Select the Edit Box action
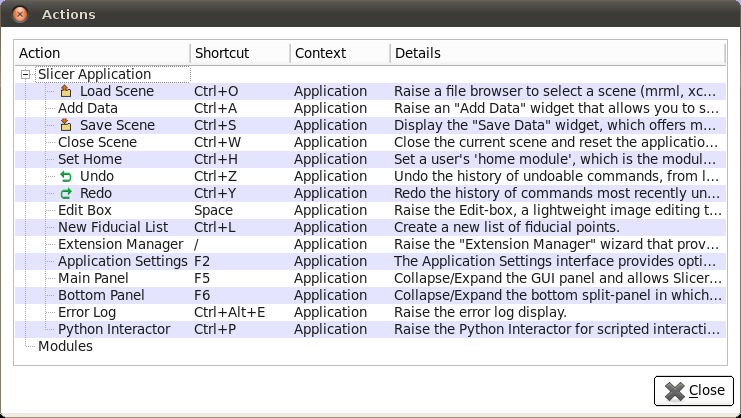The width and height of the screenshot is (741, 418). pyautogui.click(x=84, y=210)
